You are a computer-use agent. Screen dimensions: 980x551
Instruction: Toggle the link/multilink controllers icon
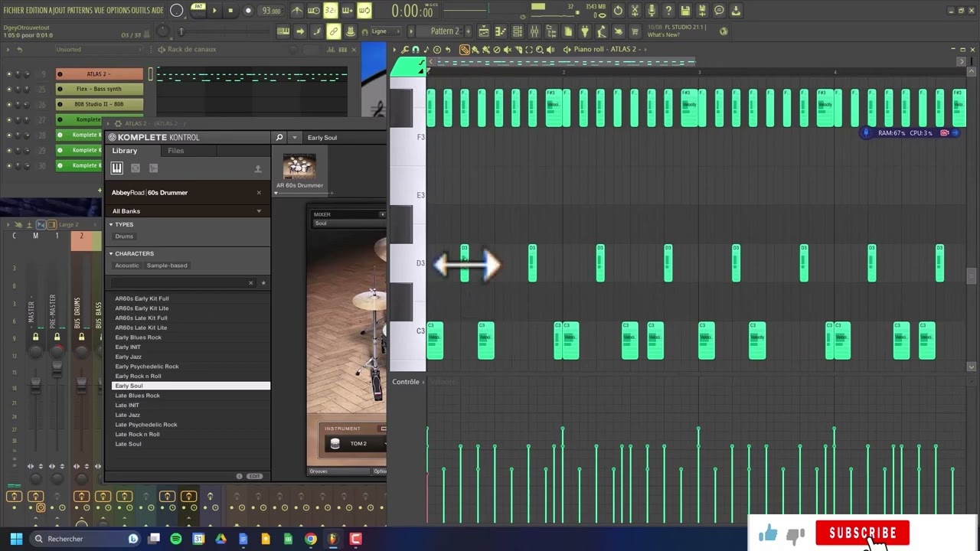tap(334, 31)
